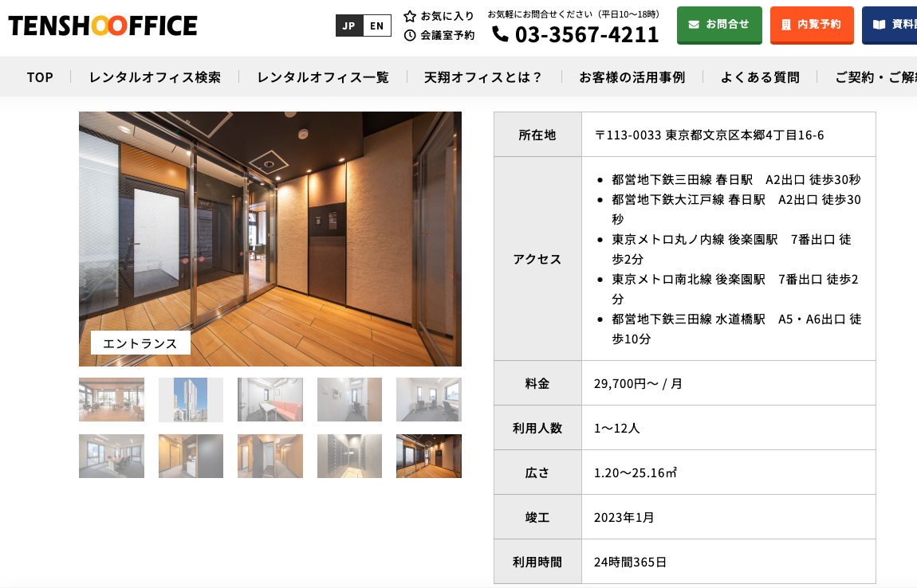The height and width of the screenshot is (588, 917).
Task: Call the number 03-3567-4211
Action: [x=587, y=34]
